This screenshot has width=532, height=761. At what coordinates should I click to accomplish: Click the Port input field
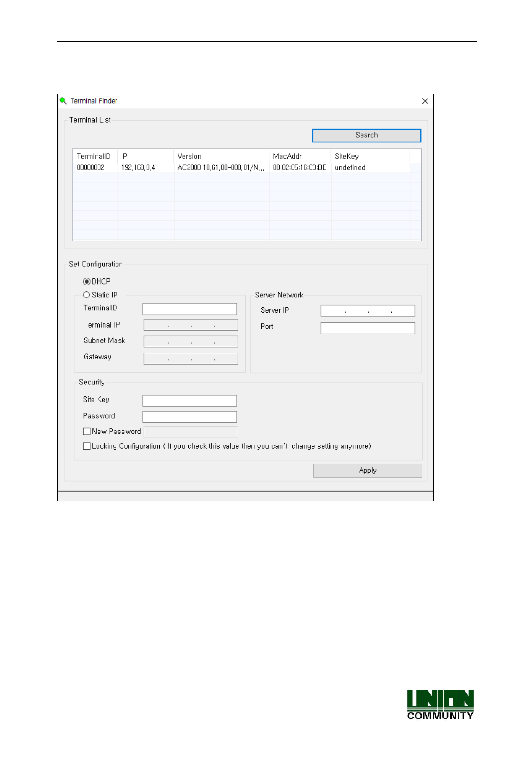coord(367,328)
